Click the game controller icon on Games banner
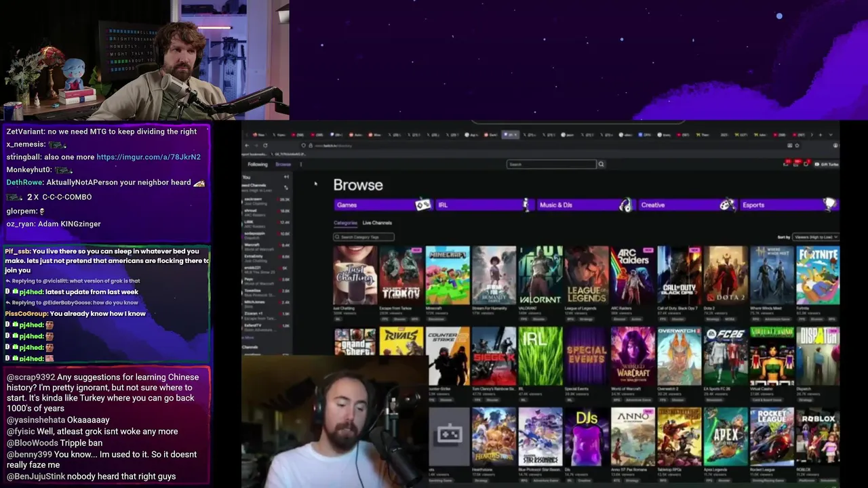Viewport: 868px width, 488px height. click(422, 205)
